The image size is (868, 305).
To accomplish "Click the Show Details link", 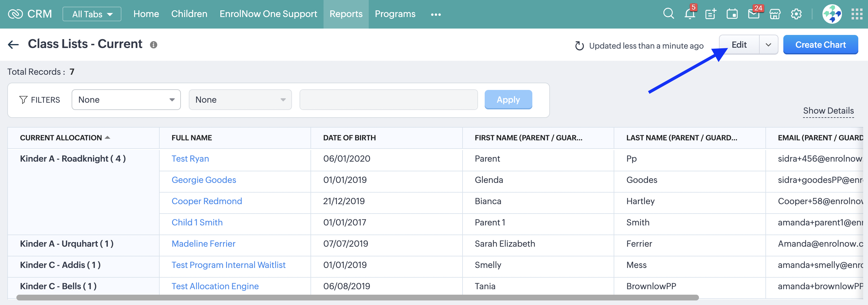I will (x=828, y=111).
